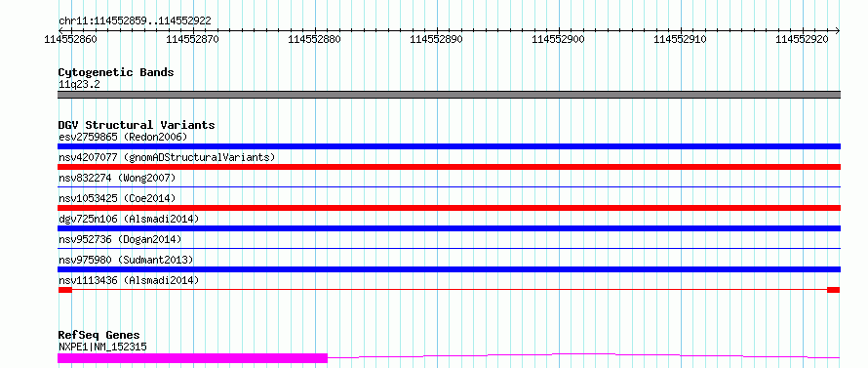This screenshot has width=868, height=368.
Task: Click ruler tick label 114552890
Action: click(x=437, y=39)
